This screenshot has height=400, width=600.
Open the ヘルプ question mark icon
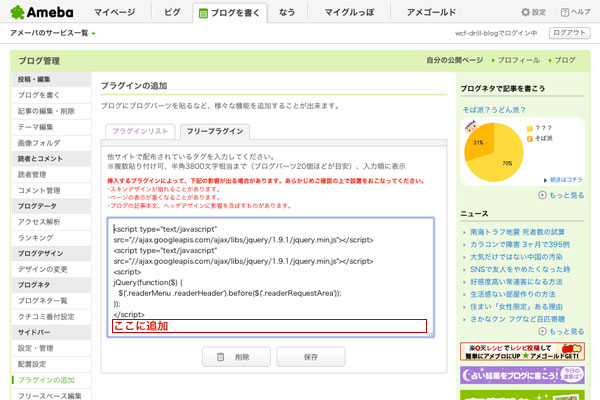tap(564, 12)
